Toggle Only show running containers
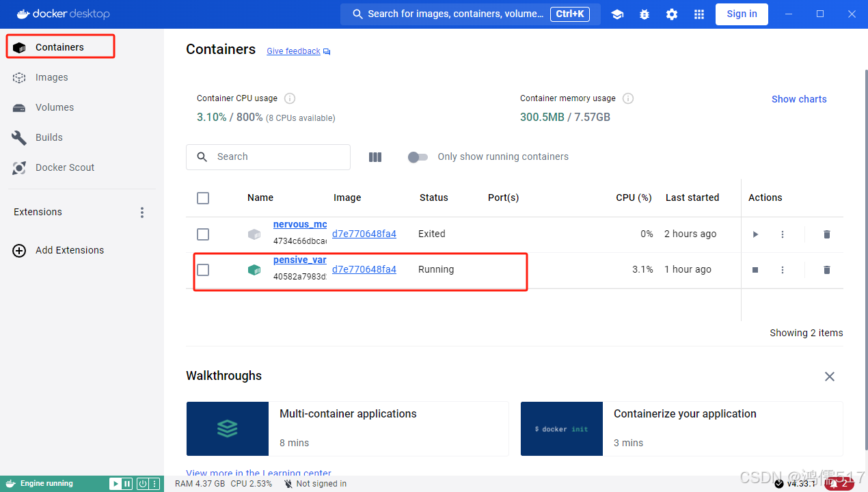 418,157
